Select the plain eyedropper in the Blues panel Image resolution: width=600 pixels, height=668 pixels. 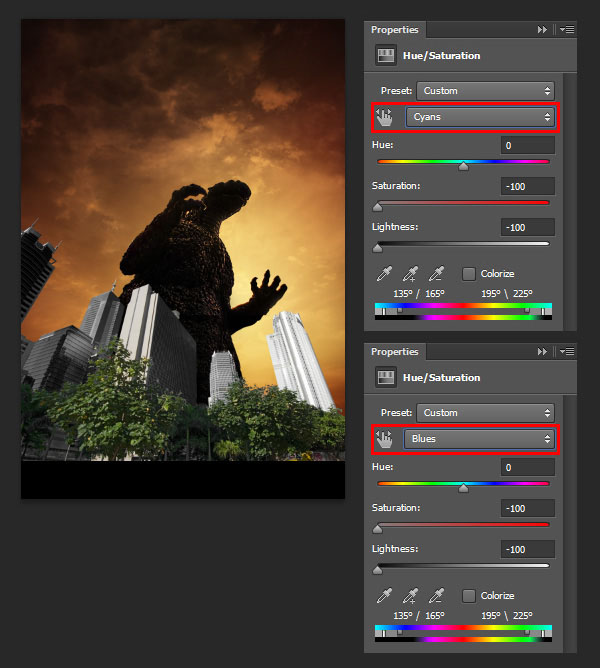click(384, 596)
